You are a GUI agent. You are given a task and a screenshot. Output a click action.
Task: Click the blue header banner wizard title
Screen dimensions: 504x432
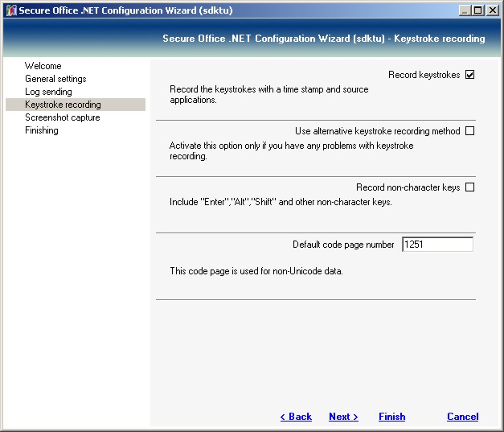(x=323, y=39)
